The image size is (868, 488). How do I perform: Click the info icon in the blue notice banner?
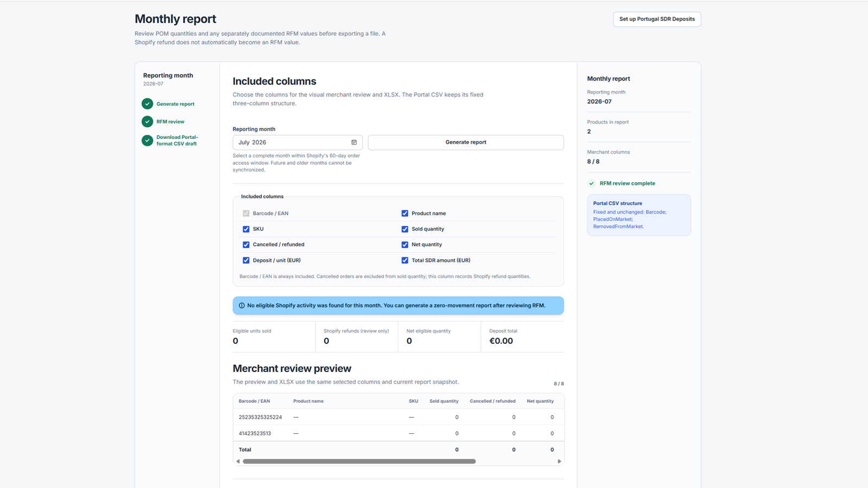242,305
